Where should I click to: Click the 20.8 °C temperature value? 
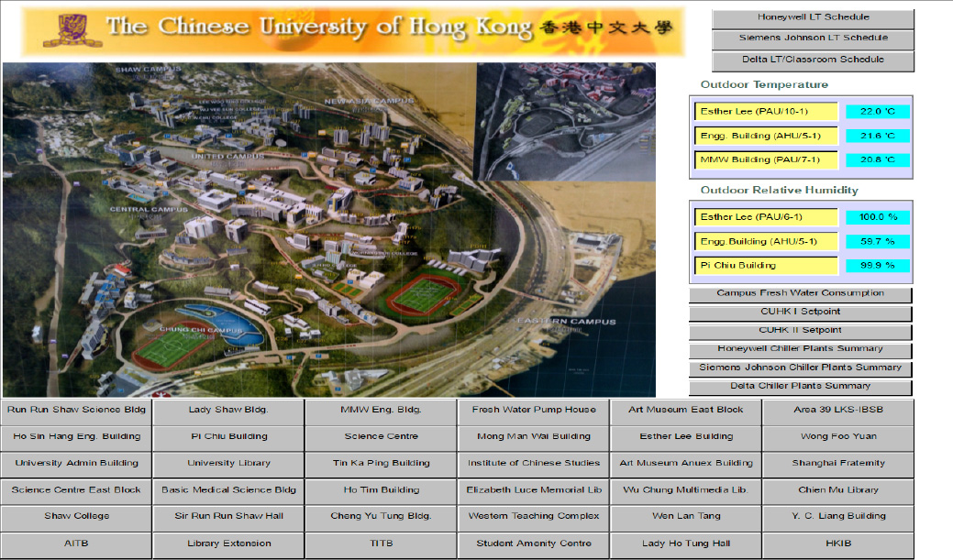click(x=878, y=160)
